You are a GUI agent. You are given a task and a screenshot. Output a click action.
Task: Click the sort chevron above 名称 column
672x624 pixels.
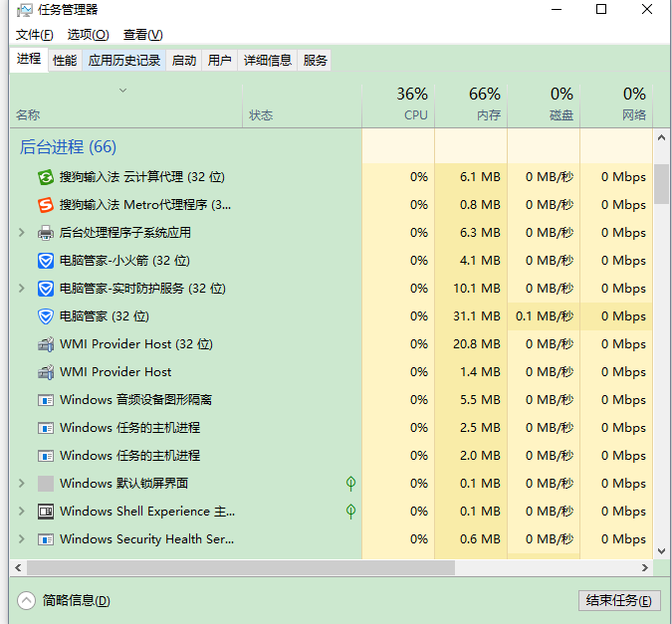pos(122,91)
